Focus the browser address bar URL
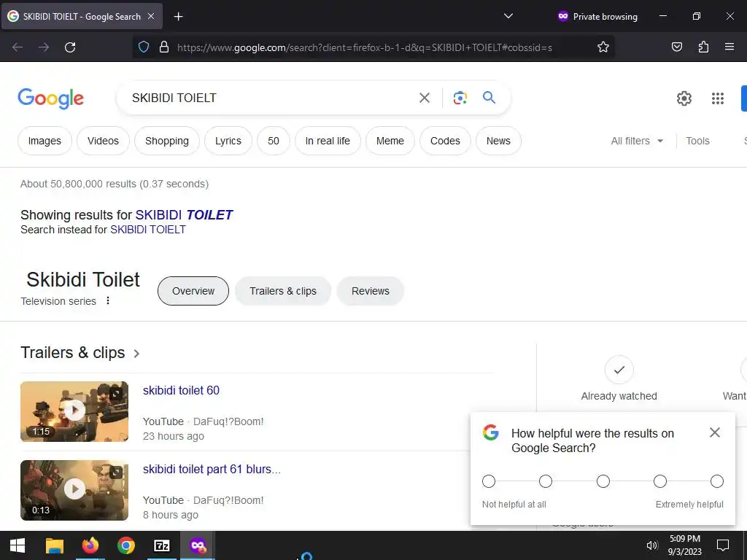This screenshot has height=560, width=747. click(365, 47)
